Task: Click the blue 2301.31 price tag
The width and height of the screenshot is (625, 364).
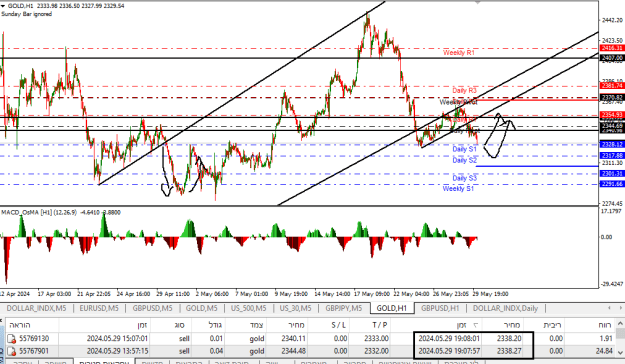Action: 612,174
